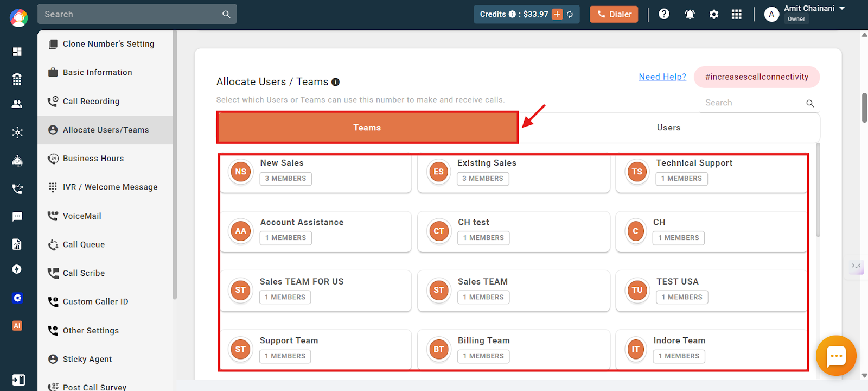Open Business Hours menu item

pos(105,159)
